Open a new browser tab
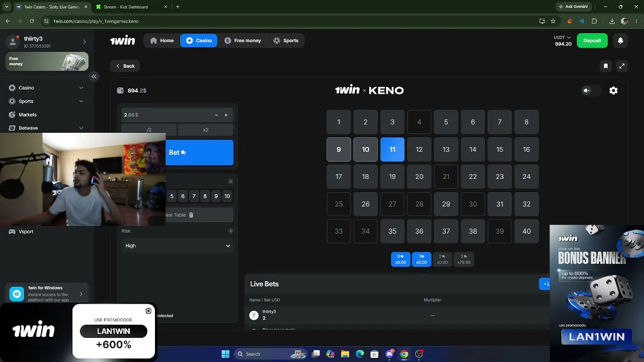 coord(178,7)
